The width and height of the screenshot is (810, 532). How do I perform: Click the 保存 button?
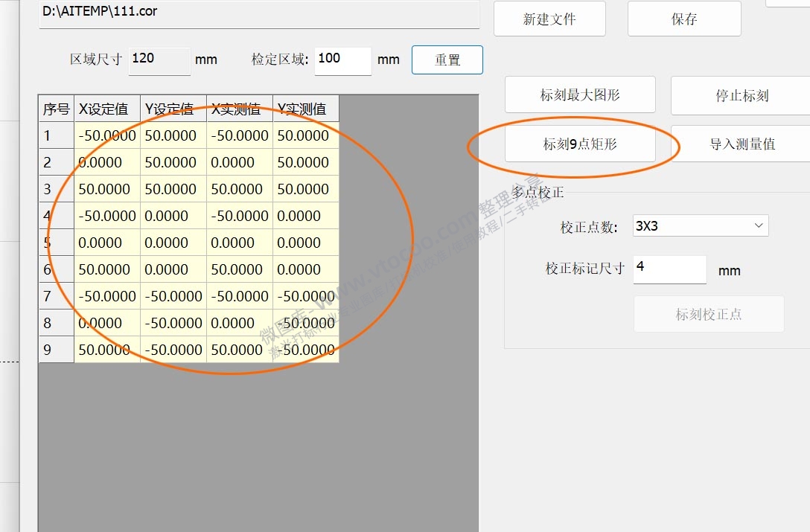(683, 19)
